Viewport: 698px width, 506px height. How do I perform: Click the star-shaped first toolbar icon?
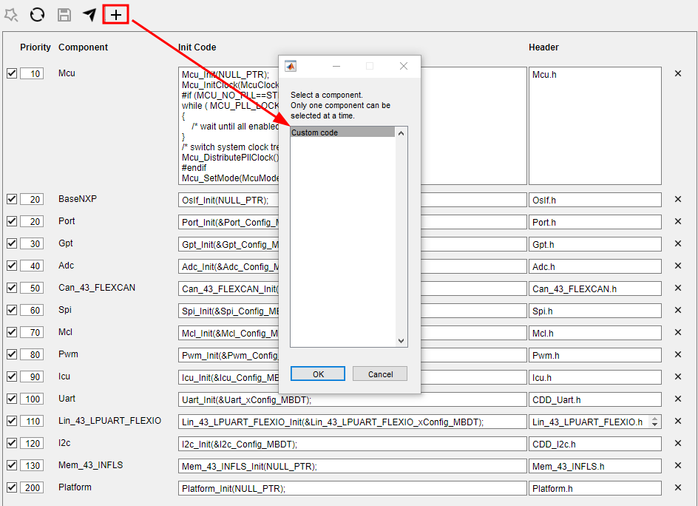click(11, 15)
